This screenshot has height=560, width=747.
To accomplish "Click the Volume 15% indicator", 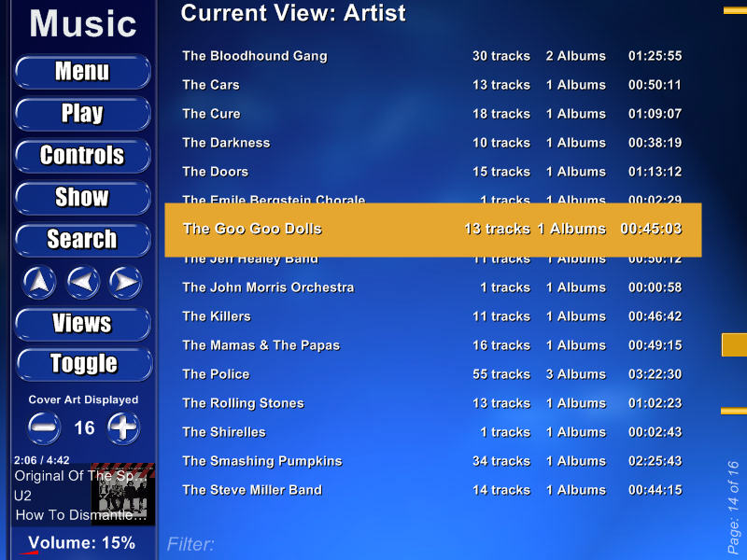I will 81,543.
